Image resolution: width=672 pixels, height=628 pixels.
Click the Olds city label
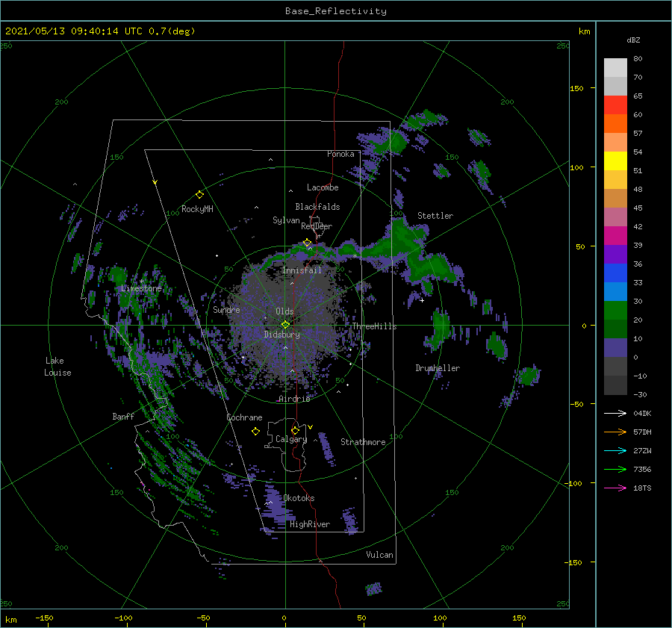[x=284, y=311]
